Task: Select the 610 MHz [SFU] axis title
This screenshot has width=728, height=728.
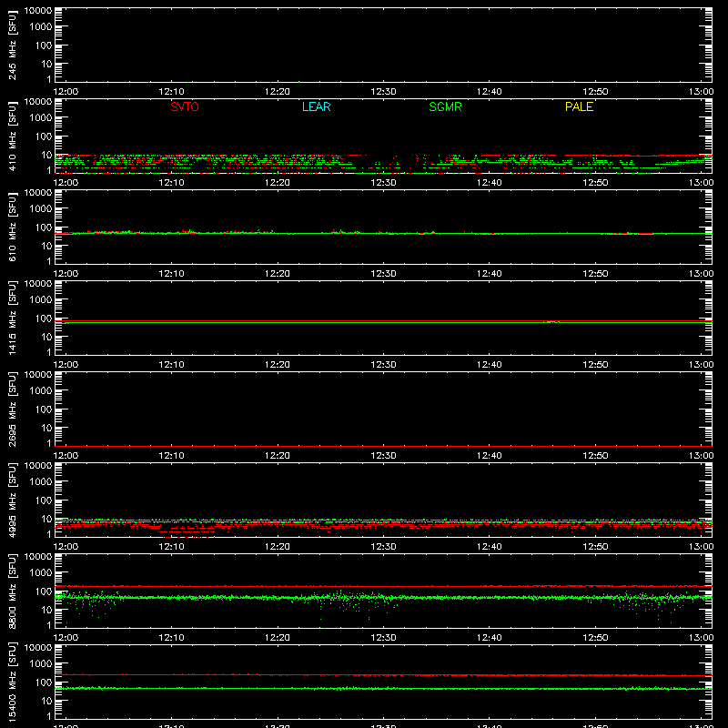Action: (x=12, y=227)
